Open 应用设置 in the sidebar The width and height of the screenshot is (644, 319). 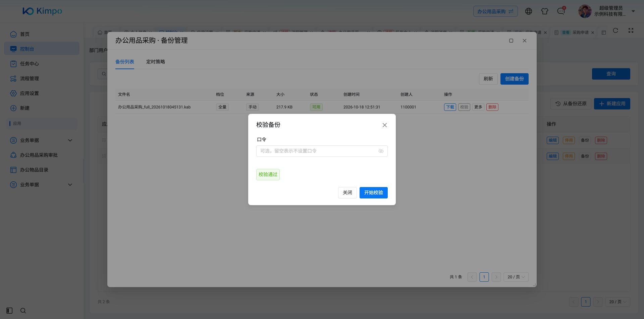(42, 93)
